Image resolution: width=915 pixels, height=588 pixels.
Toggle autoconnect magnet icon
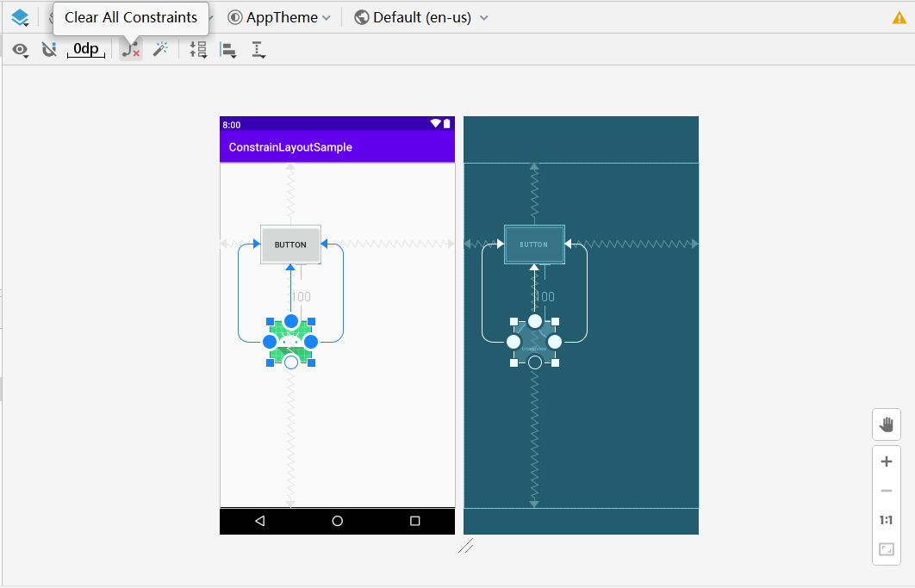(49, 50)
